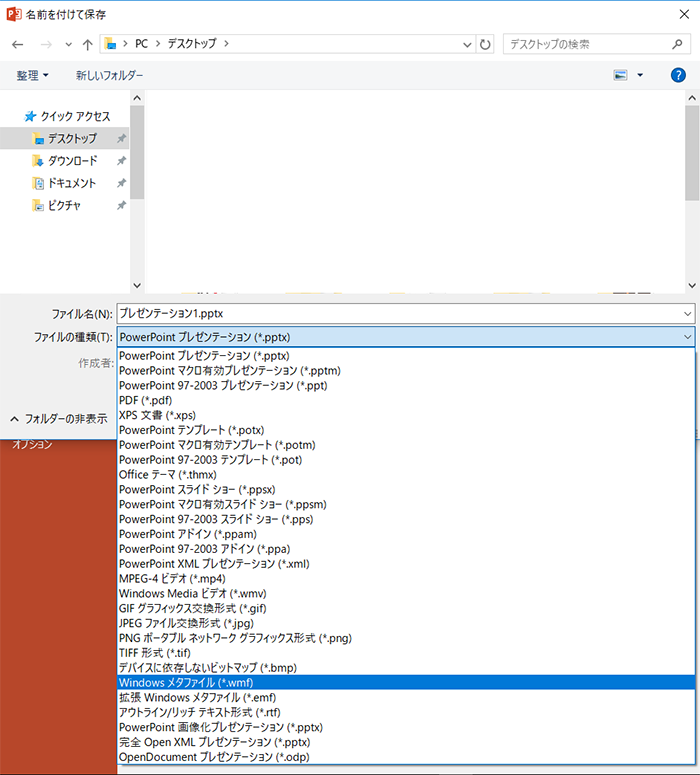The image size is (700, 775).
Task: Choose Windows Media ビデオ (*.wmv)
Action: click(x=406, y=593)
